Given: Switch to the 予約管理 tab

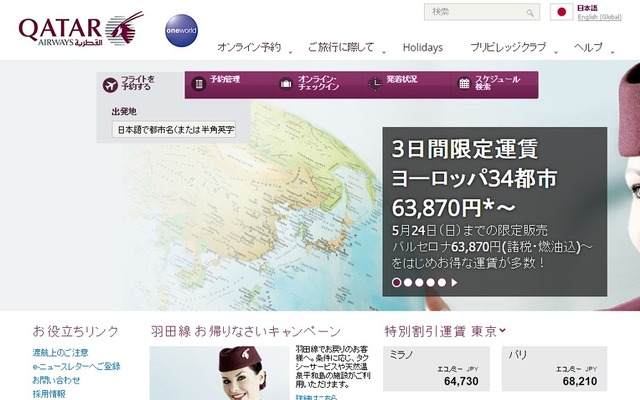Looking at the screenshot, I should (229, 84).
